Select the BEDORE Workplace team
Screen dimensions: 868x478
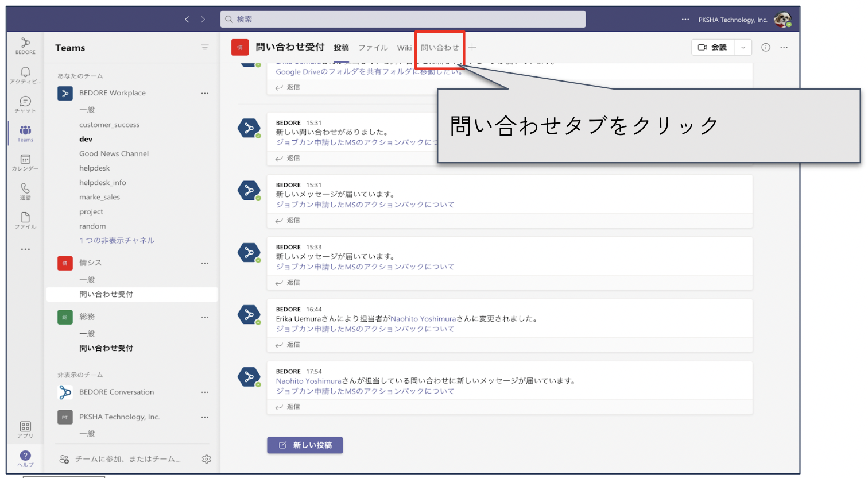point(113,93)
